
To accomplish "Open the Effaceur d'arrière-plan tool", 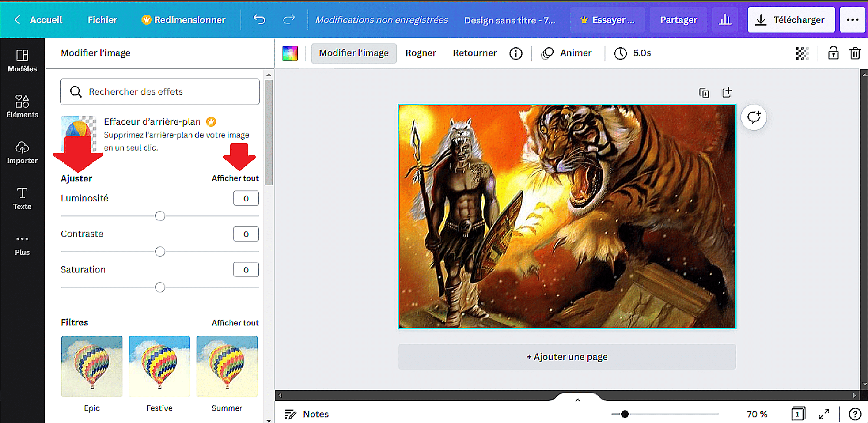I will [x=159, y=134].
